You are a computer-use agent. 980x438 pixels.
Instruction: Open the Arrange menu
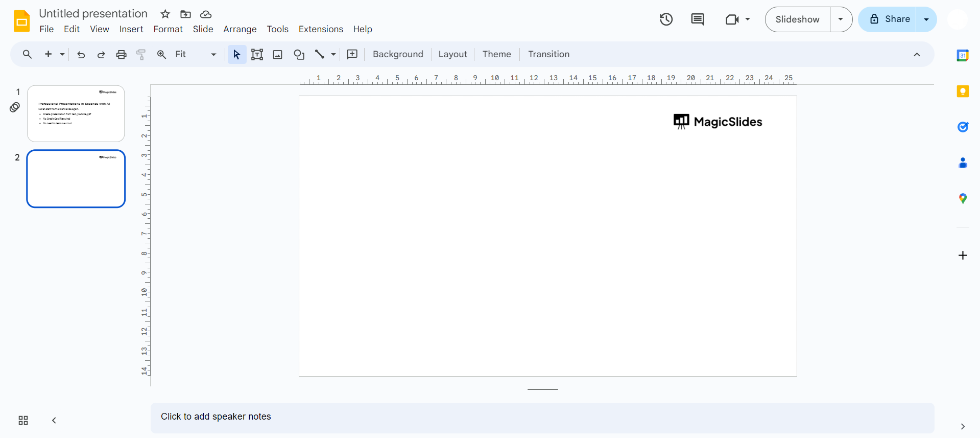[240, 29]
